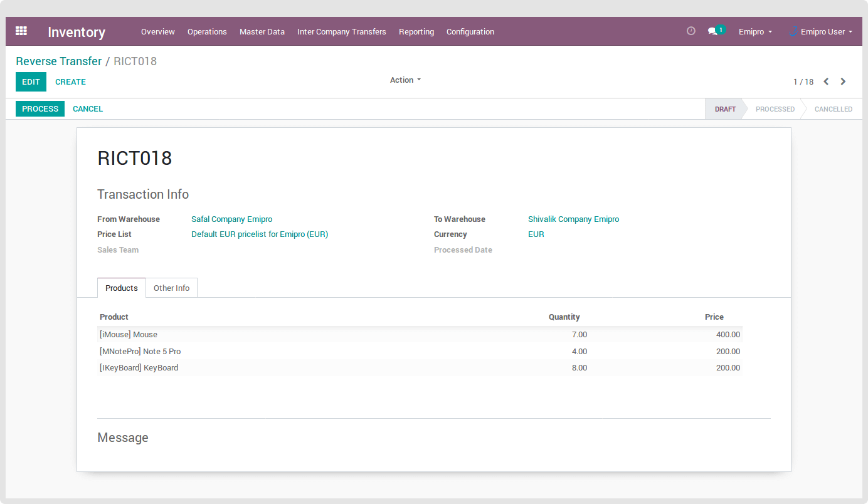Open Inter Company Transfers menu

[x=341, y=31]
